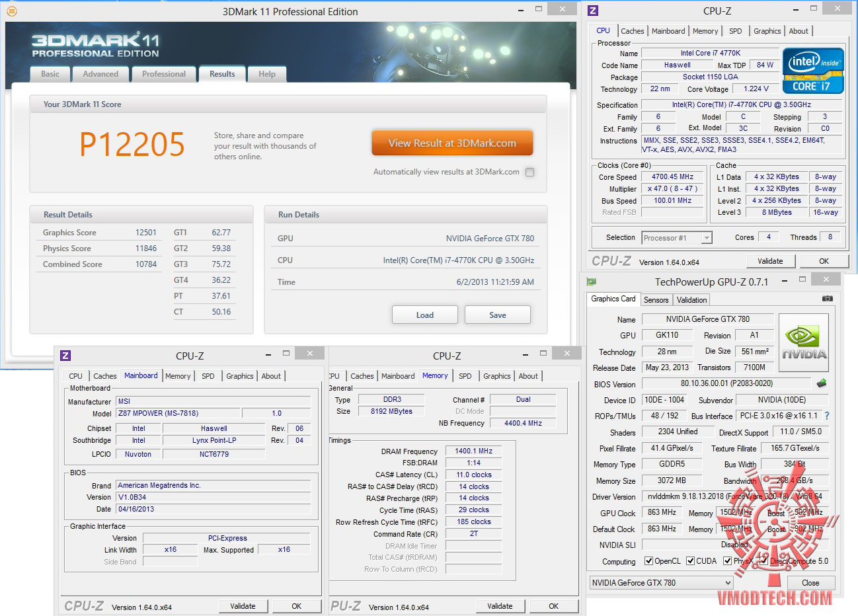Image resolution: width=858 pixels, height=616 pixels.
Task: Toggle the PhysX checkbox in GPU-Z
Action: pyautogui.click(x=727, y=561)
